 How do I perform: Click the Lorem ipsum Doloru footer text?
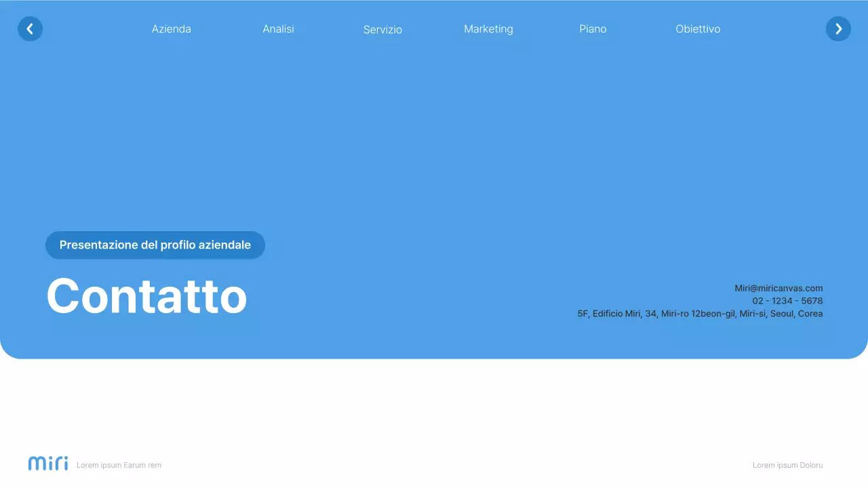tap(787, 465)
